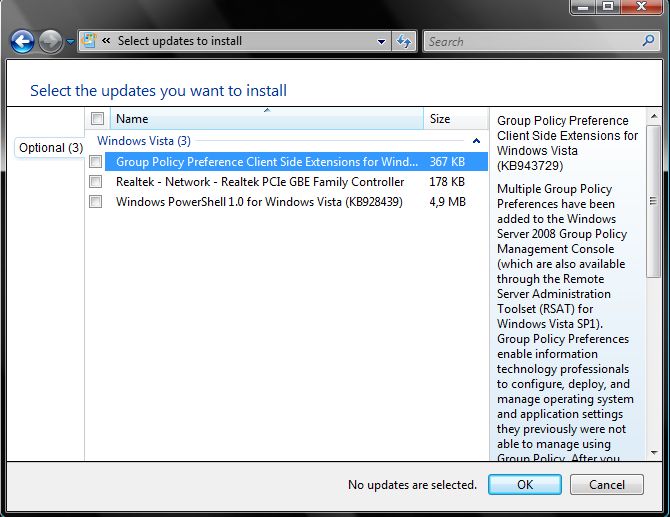670x517 pixels.
Task: Click the magnifier search icon
Action: [x=648, y=41]
